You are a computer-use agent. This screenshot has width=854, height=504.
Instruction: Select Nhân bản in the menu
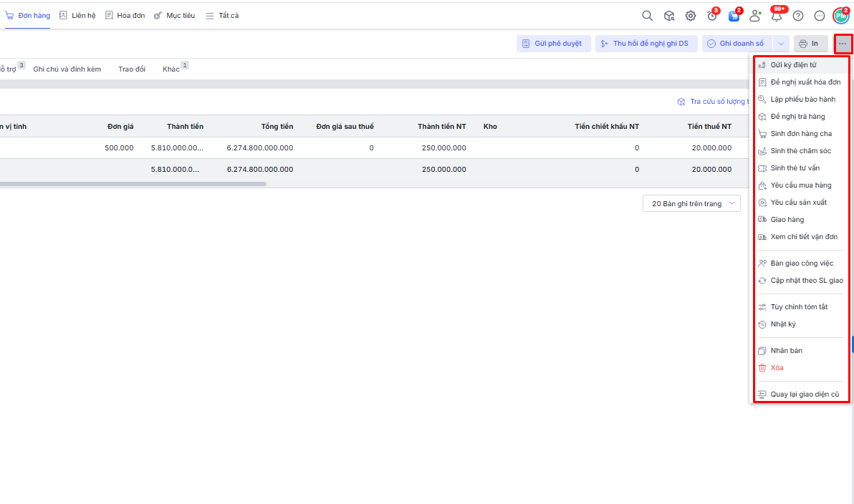pyautogui.click(x=786, y=351)
